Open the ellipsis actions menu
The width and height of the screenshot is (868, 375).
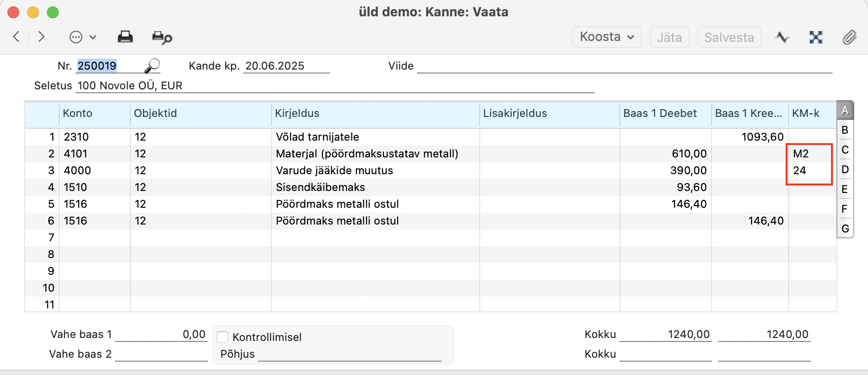[82, 37]
